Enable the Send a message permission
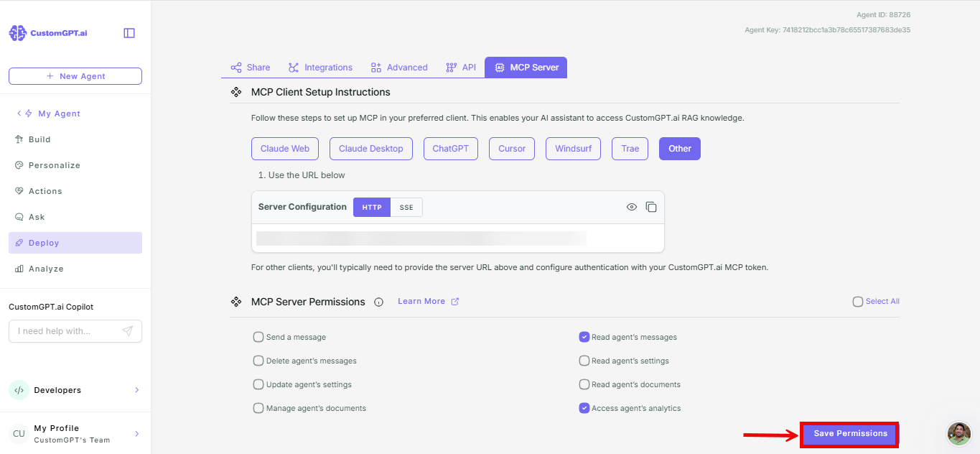This screenshot has height=454, width=980. pyautogui.click(x=258, y=337)
